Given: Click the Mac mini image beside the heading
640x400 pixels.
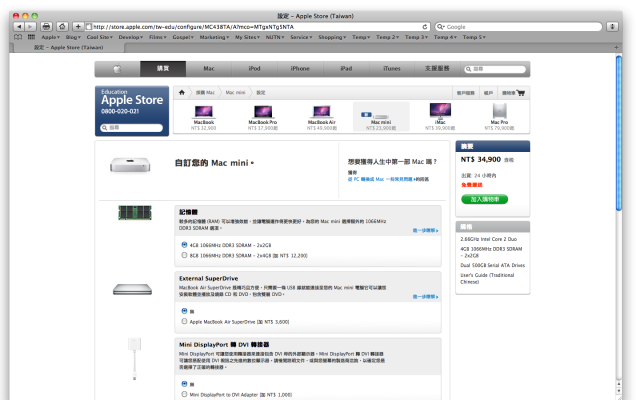Looking at the screenshot, I should [130, 165].
